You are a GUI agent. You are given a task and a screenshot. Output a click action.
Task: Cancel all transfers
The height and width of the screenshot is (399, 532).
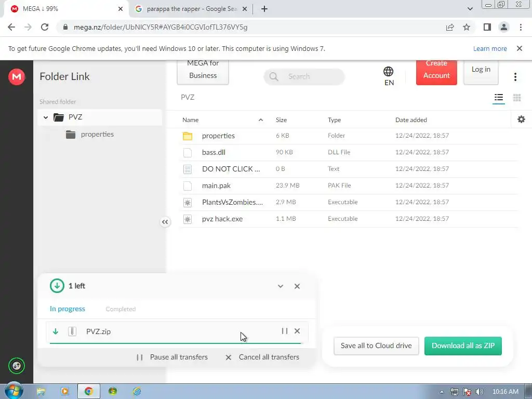(262, 357)
